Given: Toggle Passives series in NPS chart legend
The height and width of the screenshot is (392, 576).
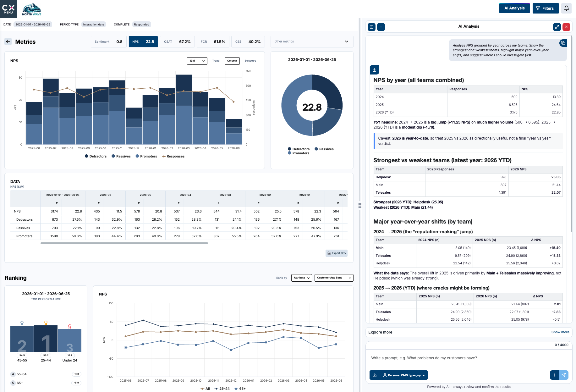Looking at the screenshot, I should 121,156.
